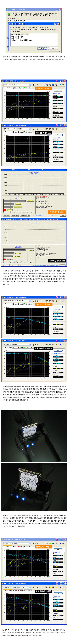The height and width of the screenshot is (644, 68).
Task: Click Start in the SAMSUNG 100 GB window
Action: 58,593
